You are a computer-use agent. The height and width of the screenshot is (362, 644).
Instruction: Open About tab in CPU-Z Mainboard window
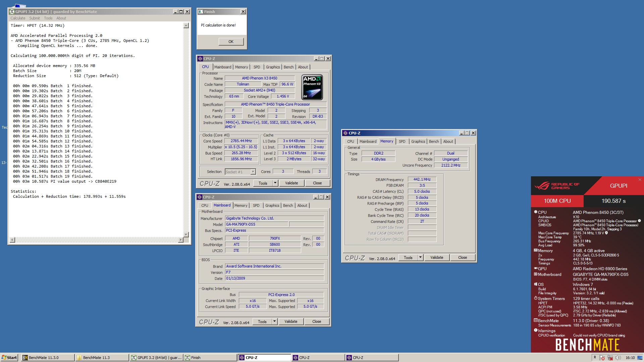click(302, 205)
